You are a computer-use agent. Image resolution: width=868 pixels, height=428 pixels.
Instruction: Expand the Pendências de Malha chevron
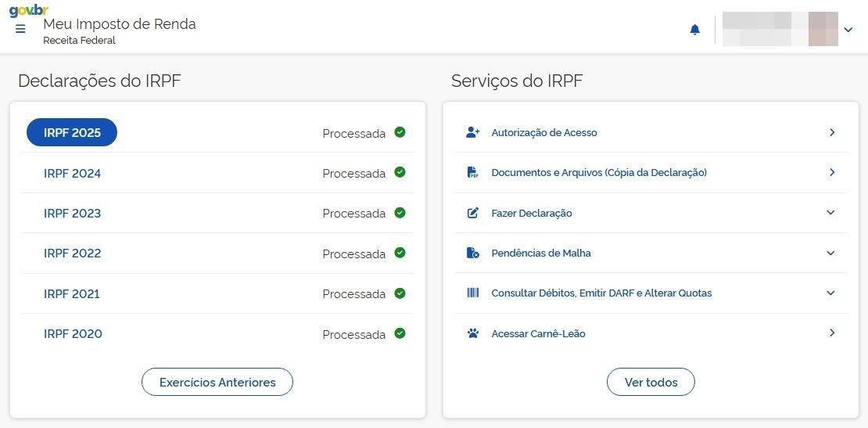coord(830,253)
